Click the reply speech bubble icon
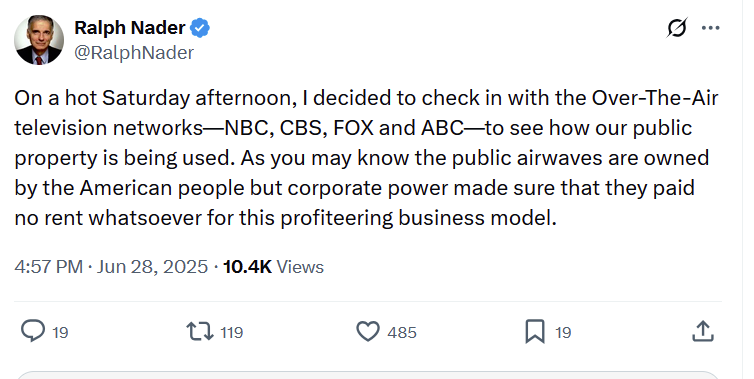The height and width of the screenshot is (379, 754). point(33,331)
